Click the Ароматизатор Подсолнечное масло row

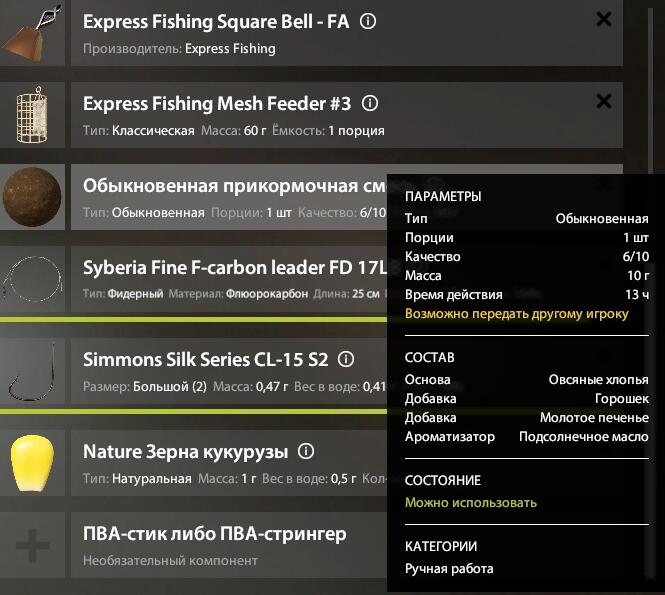[527, 436]
